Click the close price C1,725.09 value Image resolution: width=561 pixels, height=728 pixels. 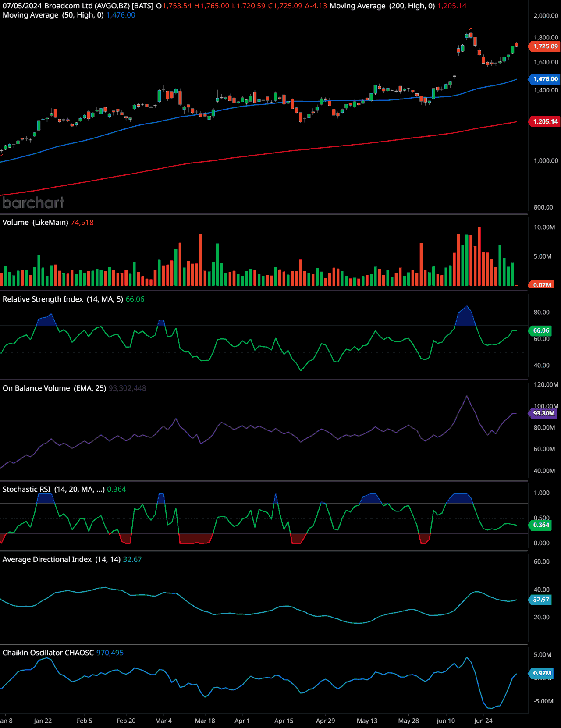point(285,6)
